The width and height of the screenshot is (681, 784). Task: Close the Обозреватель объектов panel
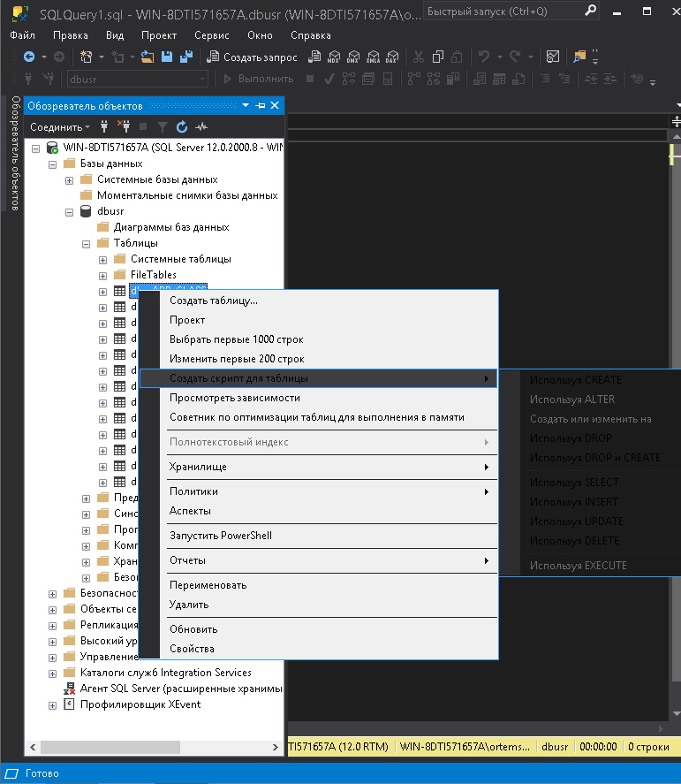[x=275, y=105]
